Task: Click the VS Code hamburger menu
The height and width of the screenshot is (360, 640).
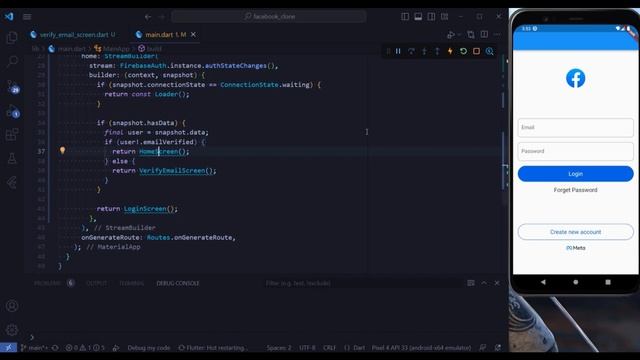Action: point(27,17)
